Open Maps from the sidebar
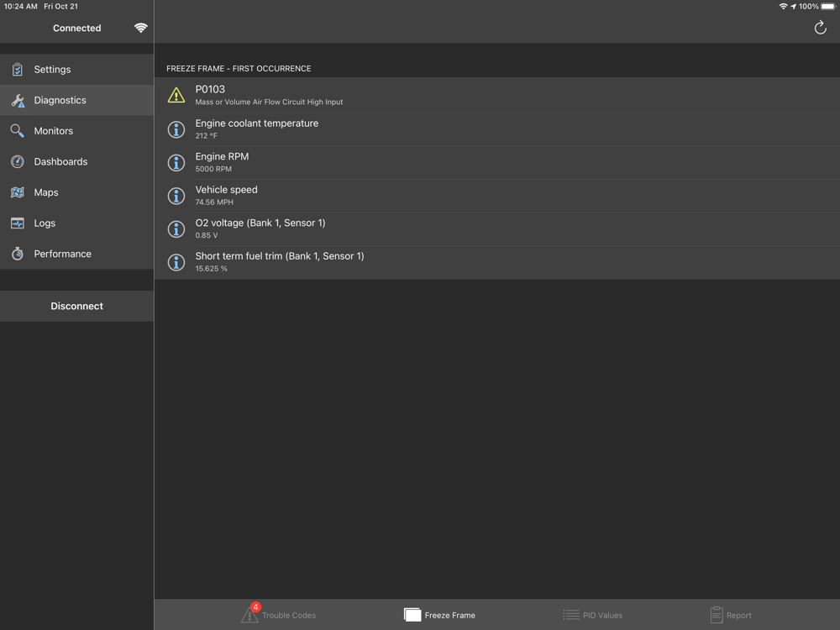840x630 pixels. (77, 192)
